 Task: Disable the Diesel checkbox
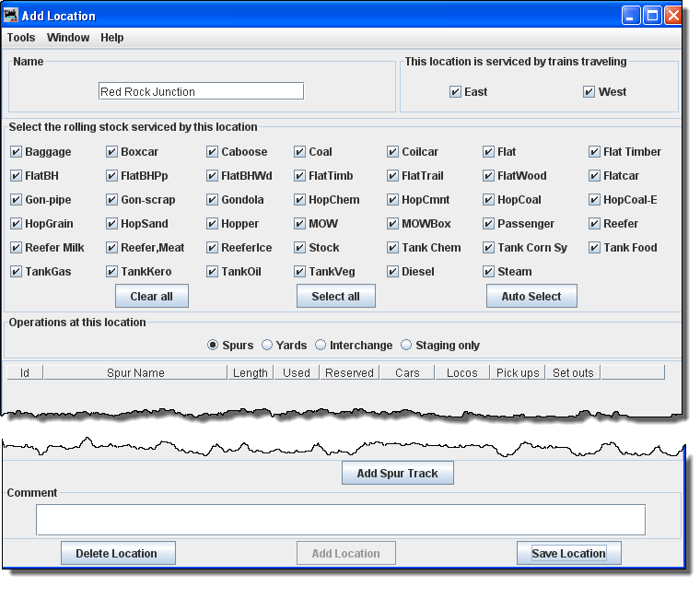tap(392, 272)
